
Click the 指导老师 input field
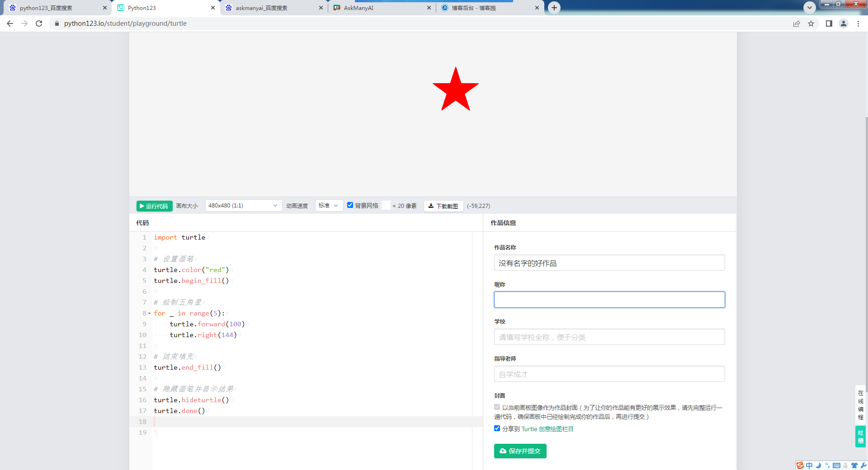[609, 374]
